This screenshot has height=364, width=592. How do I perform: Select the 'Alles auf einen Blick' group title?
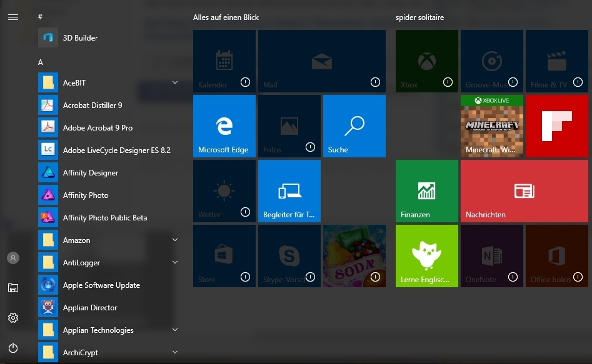[x=226, y=17]
